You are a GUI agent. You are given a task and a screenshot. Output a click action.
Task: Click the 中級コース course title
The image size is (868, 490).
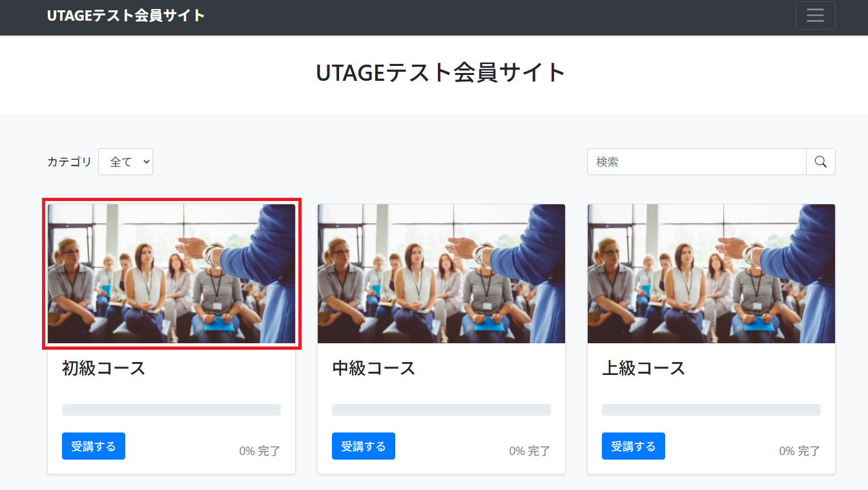(373, 368)
